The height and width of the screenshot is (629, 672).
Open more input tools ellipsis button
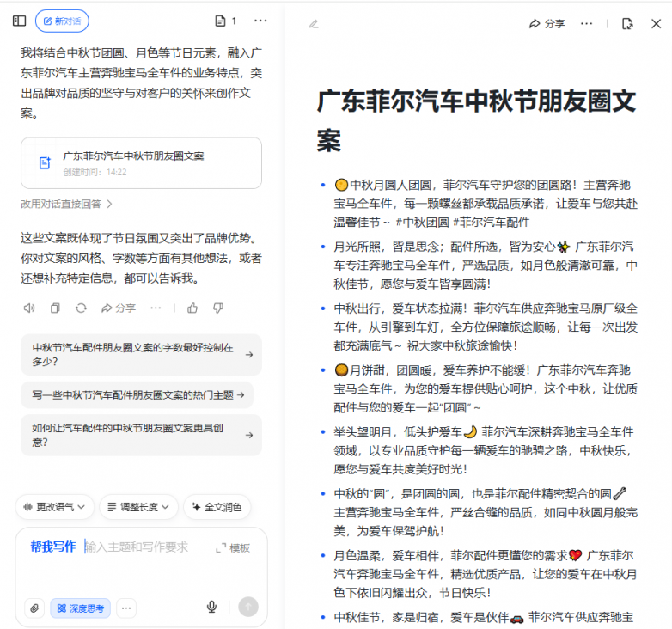[126, 608]
